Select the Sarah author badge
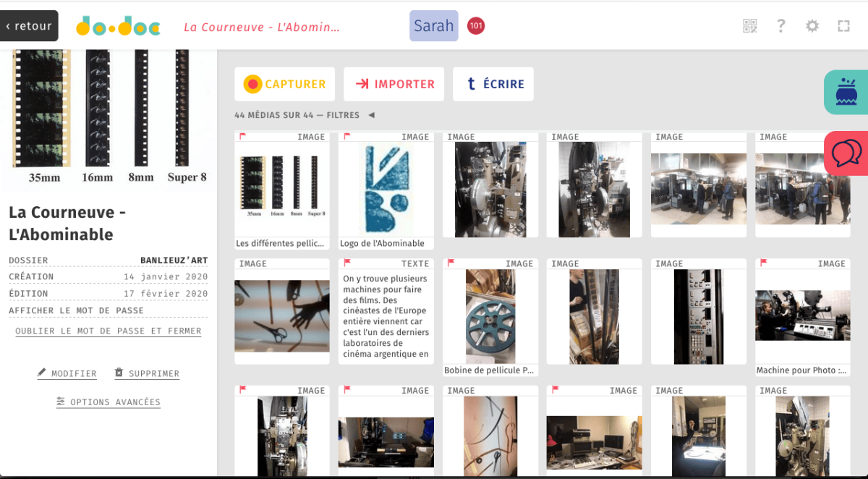Screen dimensions: 868x479 pos(434,26)
